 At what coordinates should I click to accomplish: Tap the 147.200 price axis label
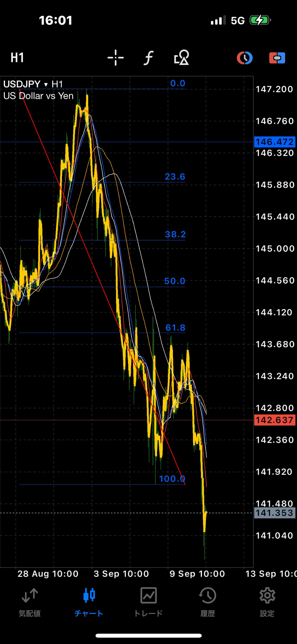275,89
